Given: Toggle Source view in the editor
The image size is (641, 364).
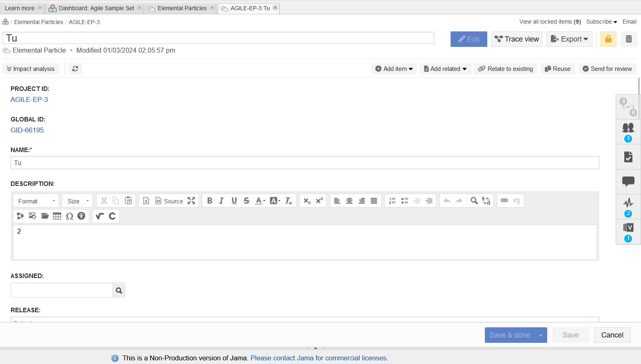Looking at the screenshot, I should [x=169, y=201].
